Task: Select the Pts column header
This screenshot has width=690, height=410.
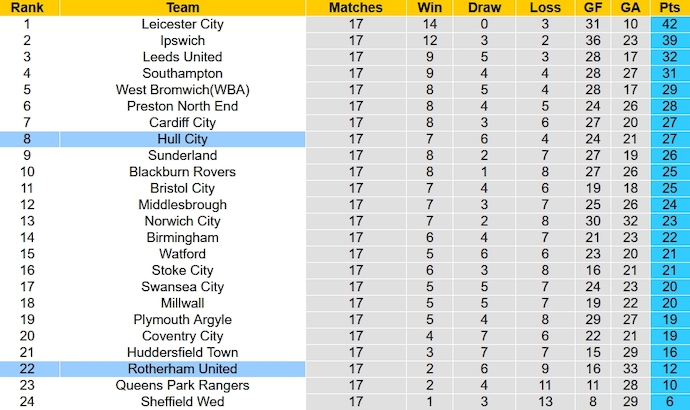Action: (x=668, y=7)
